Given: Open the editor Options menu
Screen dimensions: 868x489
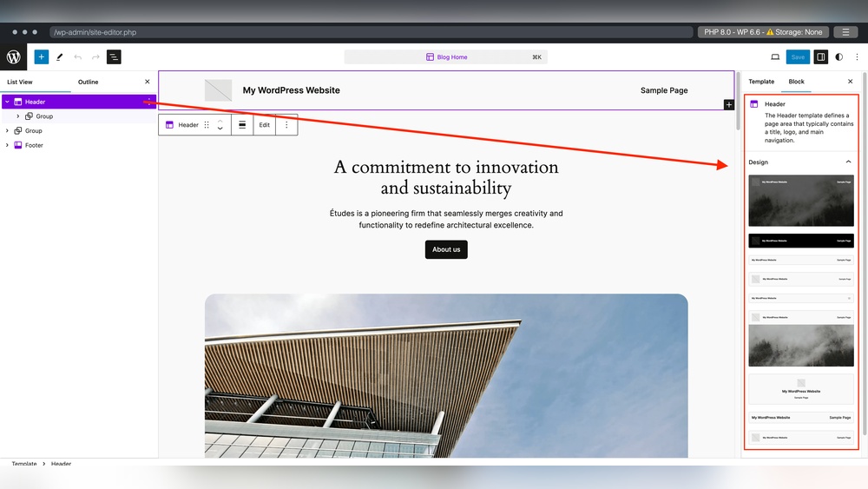Looking at the screenshot, I should click(x=857, y=57).
